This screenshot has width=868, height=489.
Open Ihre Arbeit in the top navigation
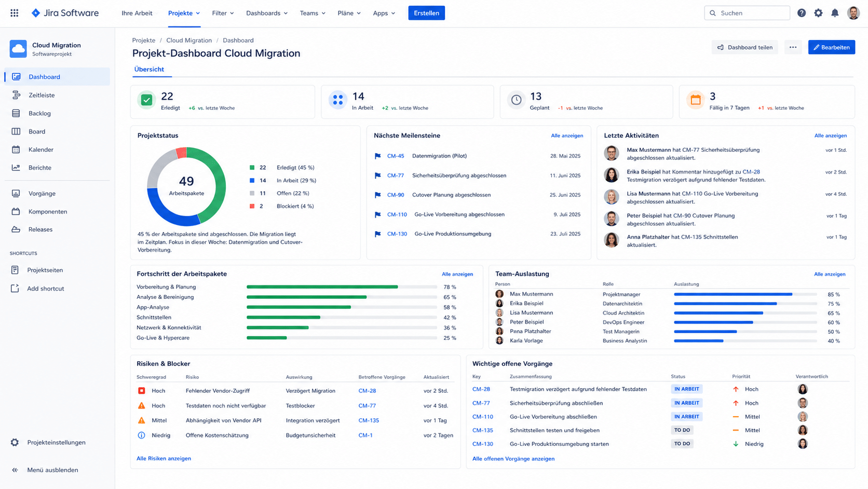pos(137,13)
